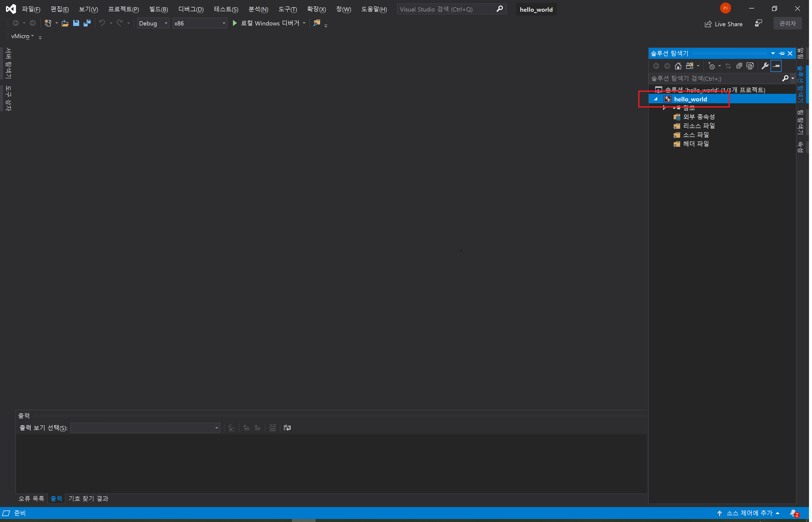This screenshot has height=522, width=812.
Task: Toggle auto-hide pin on Solution Explorer
Action: coord(782,53)
